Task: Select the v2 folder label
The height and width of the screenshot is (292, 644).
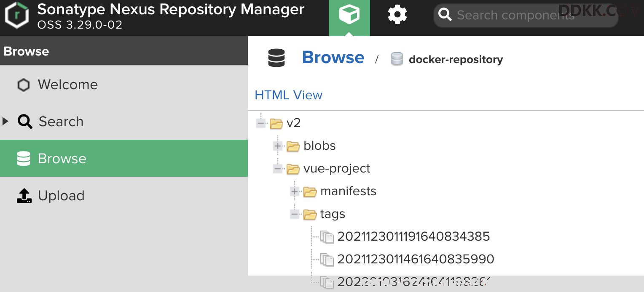Action: tap(294, 123)
